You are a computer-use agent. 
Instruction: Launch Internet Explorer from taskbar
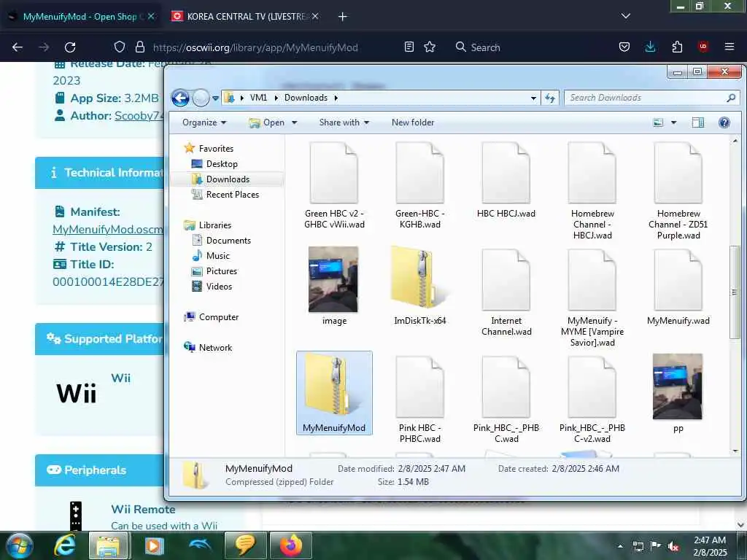65,545
